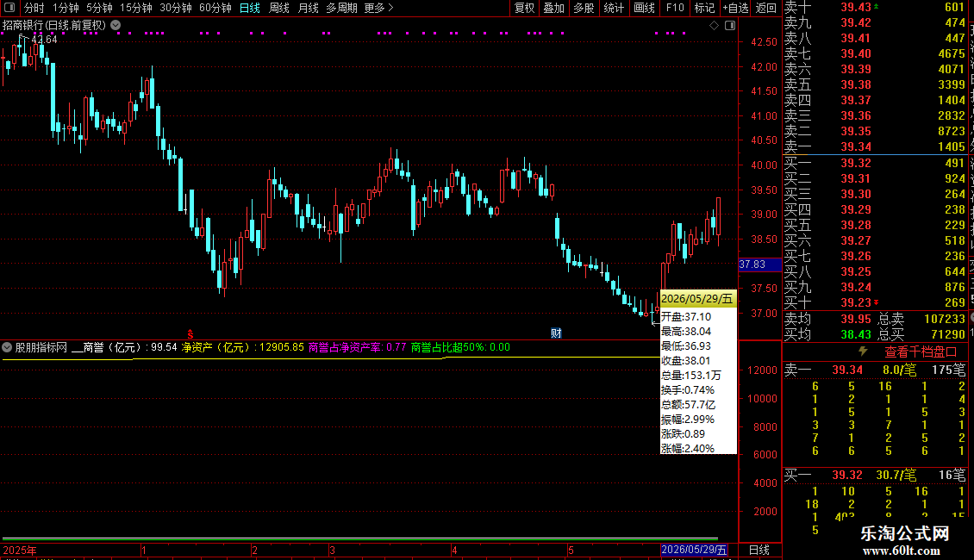974x560 pixels.
Task: Toggle the left sidebar panel icon
Action: [9, 8]
